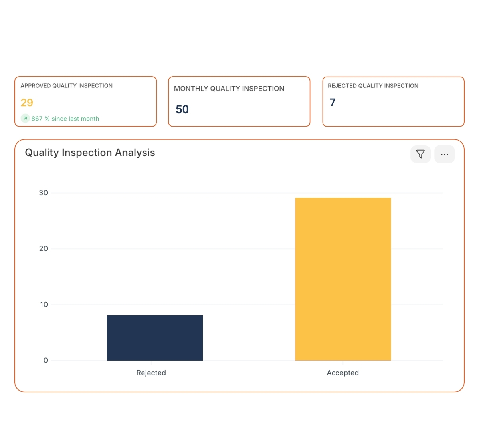The image size is (479, 448).
Task: Open the chart filter funnel icon
Action: pyautogui.click(x=420, y=154)
